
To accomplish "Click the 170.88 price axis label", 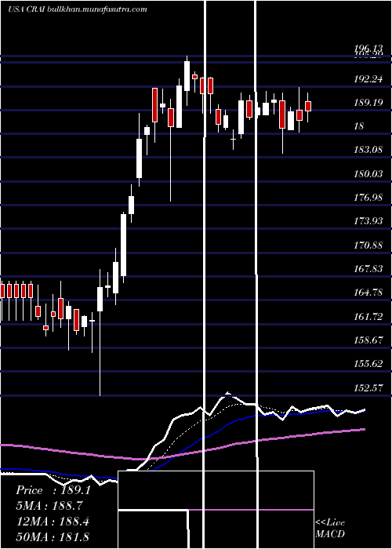I will pyautogui.click(x=368, y=245).
